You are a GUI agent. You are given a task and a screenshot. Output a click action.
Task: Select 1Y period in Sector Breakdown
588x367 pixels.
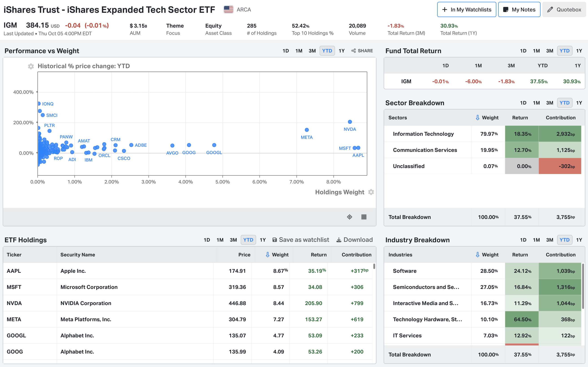pos(579,103)
